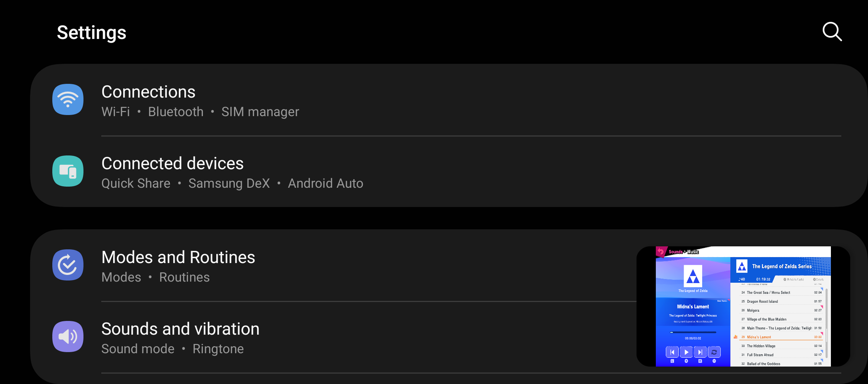
Task: Tap the Settings search magnifier icon
Action: point(832,32)
